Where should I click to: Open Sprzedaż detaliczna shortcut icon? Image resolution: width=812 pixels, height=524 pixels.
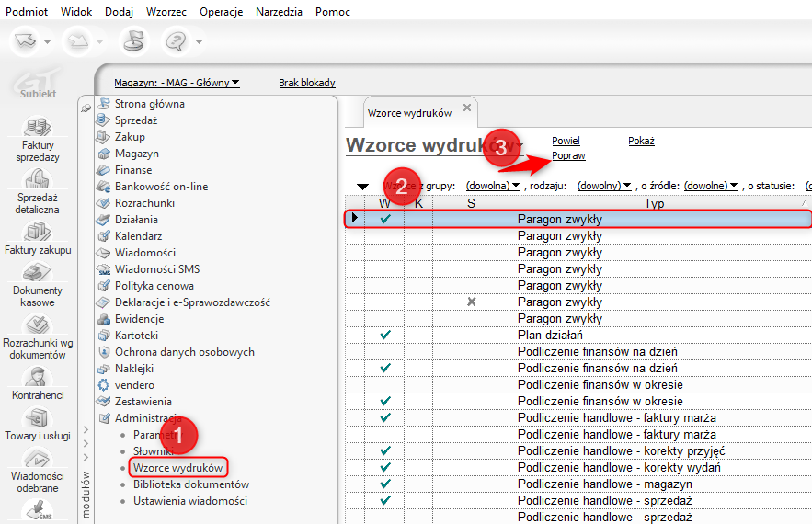(x=38, y=179)
